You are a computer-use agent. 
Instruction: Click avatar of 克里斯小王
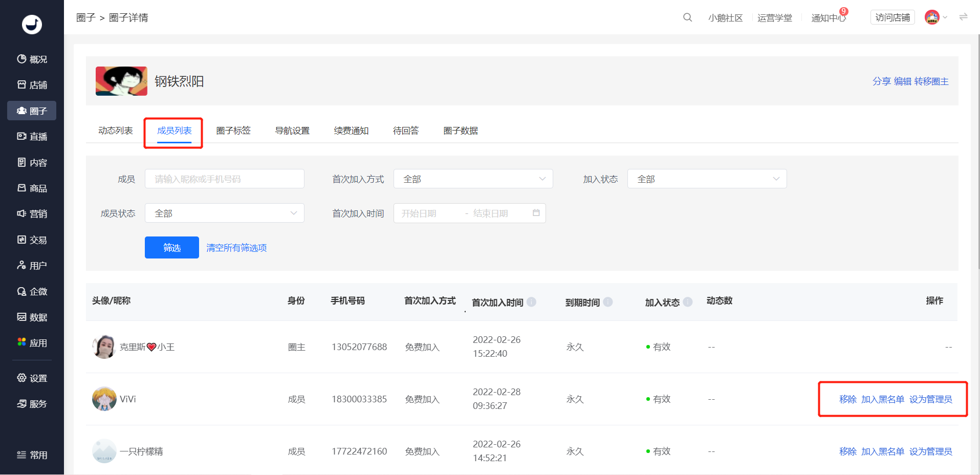[x=104, y=347]
